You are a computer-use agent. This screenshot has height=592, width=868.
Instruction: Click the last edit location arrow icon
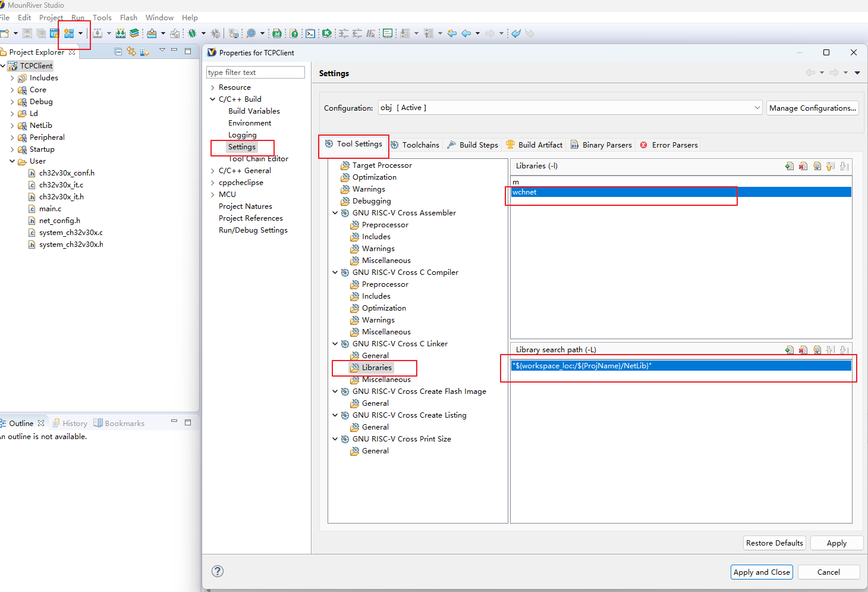click(452, 33)
